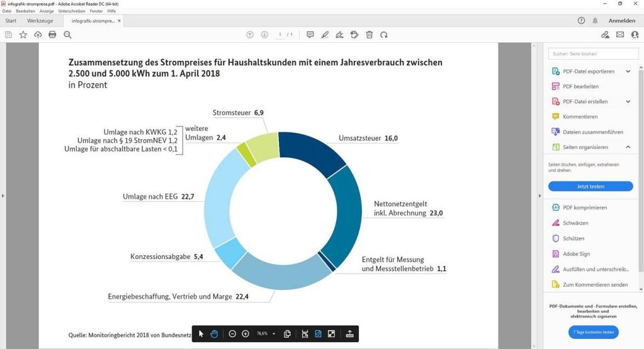Click the share with others person icon
Screen dimensions: 644x349
coord(635,35)
